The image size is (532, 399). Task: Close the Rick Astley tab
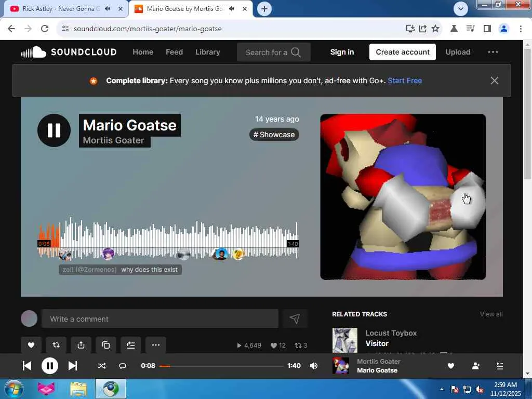[x=120, y=9]
